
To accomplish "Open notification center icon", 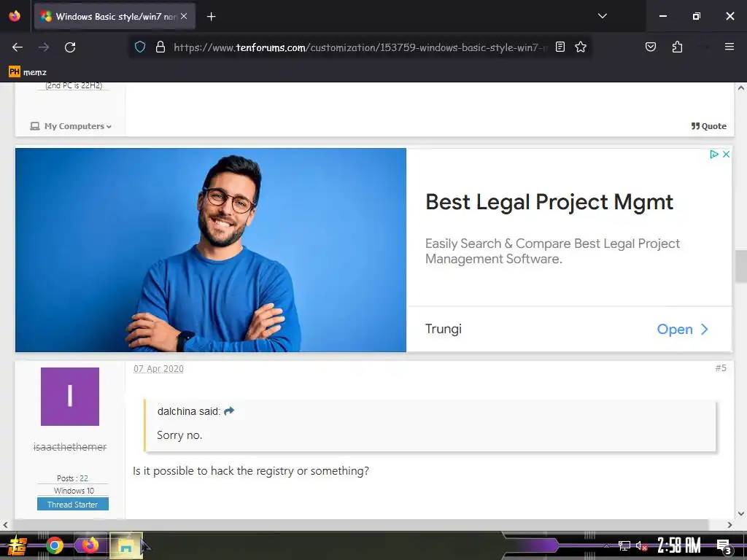I will tap(724, 546).
